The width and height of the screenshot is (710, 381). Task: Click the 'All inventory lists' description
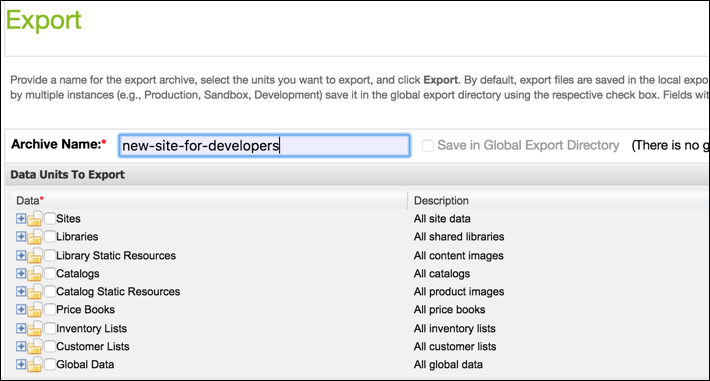[x=455, y=328]
